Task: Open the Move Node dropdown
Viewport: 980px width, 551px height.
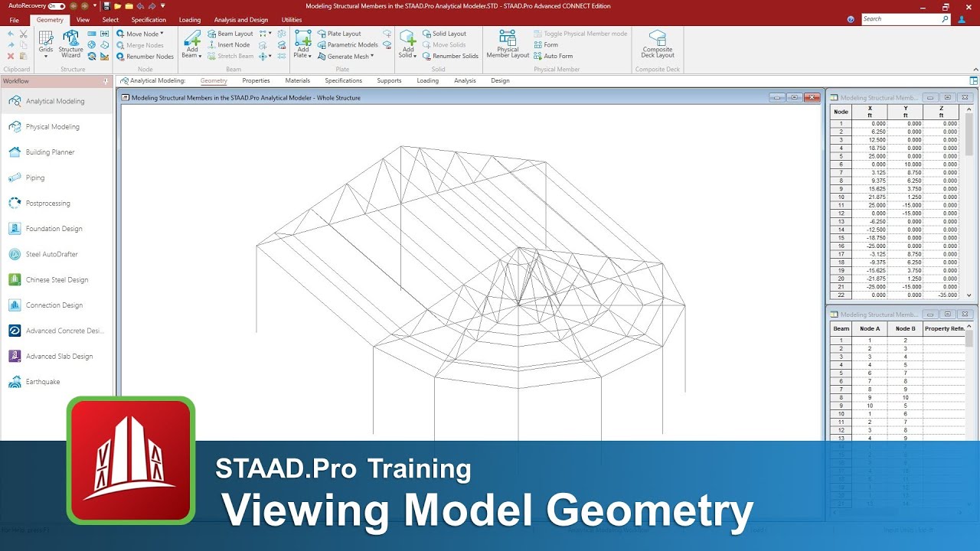Action: pyautogui.click(x=162, y=34)
